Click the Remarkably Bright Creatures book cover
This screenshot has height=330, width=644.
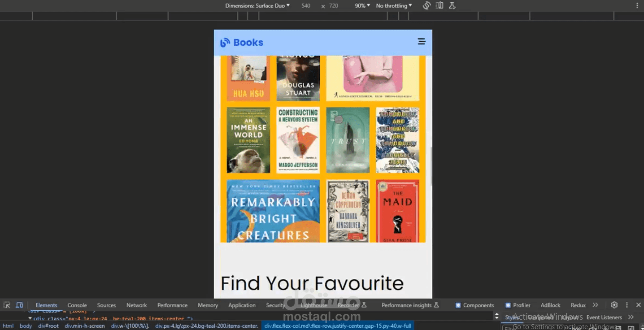pyautogui.click(x=273, y=211)
